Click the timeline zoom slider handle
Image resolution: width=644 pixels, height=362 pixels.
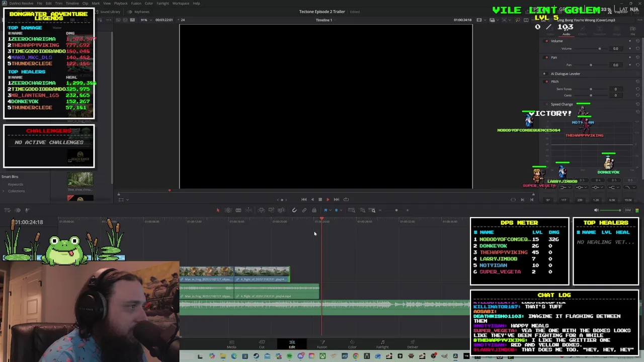coord(396,210)
